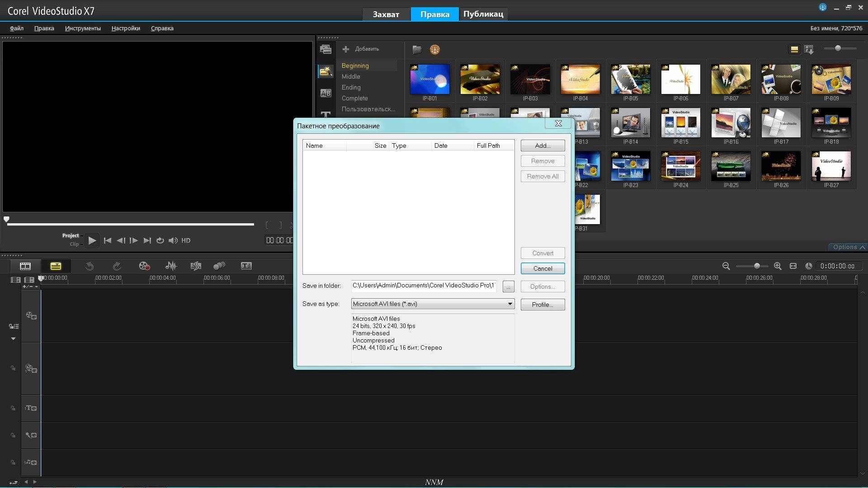Jump to the end of project

pyautogui.click(x=147, y=240)
